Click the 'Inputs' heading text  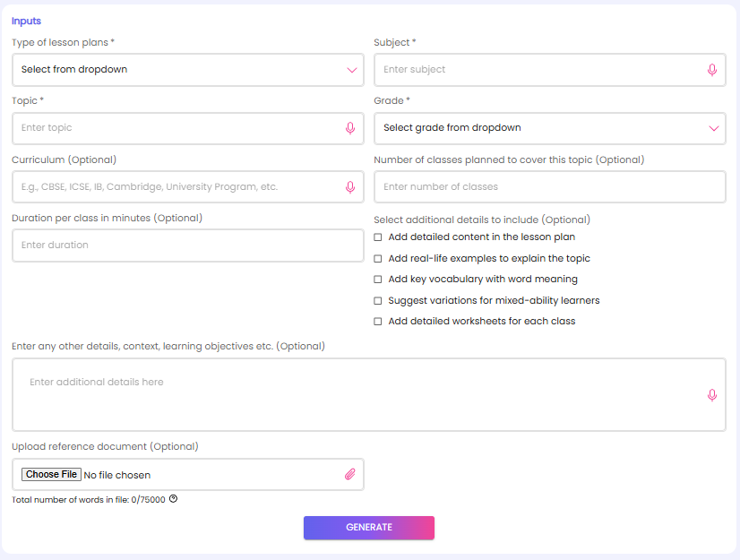coord(26,21)
